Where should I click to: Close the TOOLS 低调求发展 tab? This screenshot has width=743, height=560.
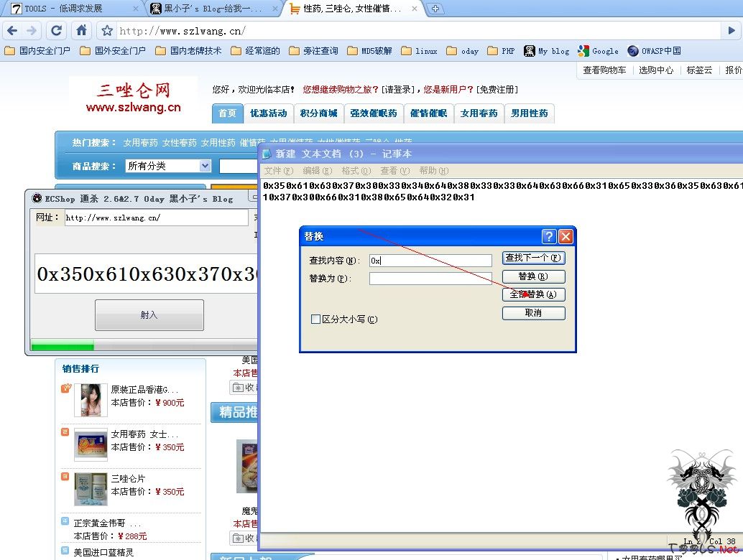tap(136, 9)
